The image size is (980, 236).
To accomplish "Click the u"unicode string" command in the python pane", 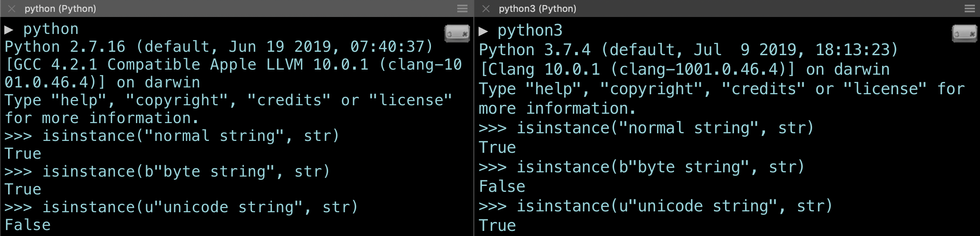I will pyautogui.click(x=200, y=207).
